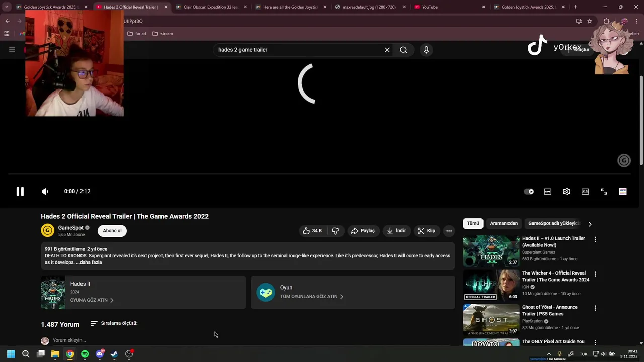
Task: Open Windows Start menu
Action: [x=11, y=354]
